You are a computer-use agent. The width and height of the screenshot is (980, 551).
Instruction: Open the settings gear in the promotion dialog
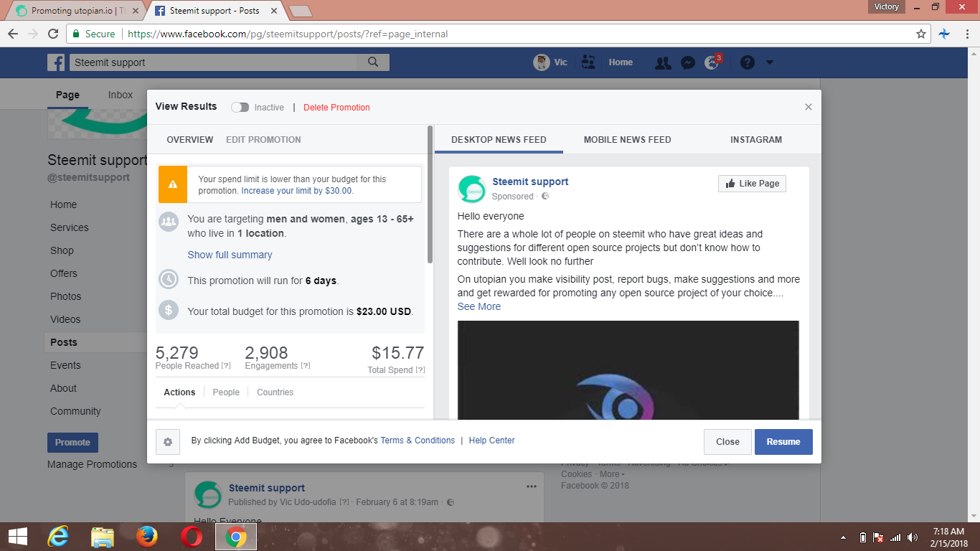click(168, 442)
